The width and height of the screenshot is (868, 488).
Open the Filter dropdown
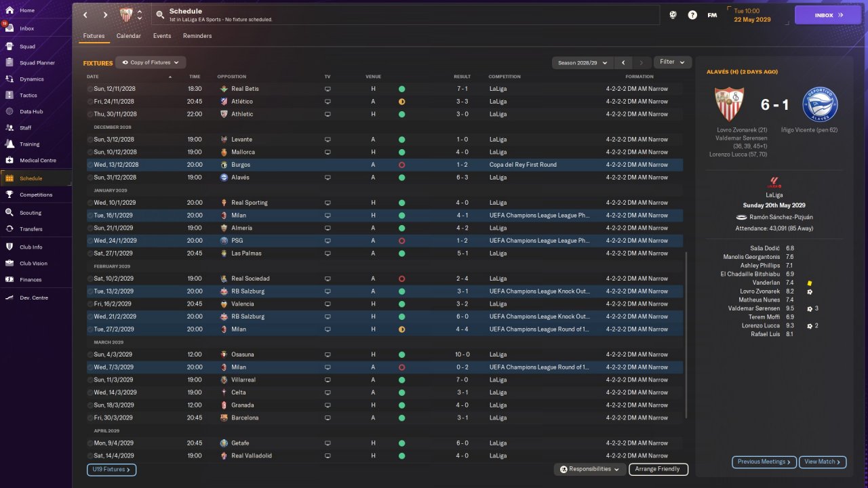point(673,62)
